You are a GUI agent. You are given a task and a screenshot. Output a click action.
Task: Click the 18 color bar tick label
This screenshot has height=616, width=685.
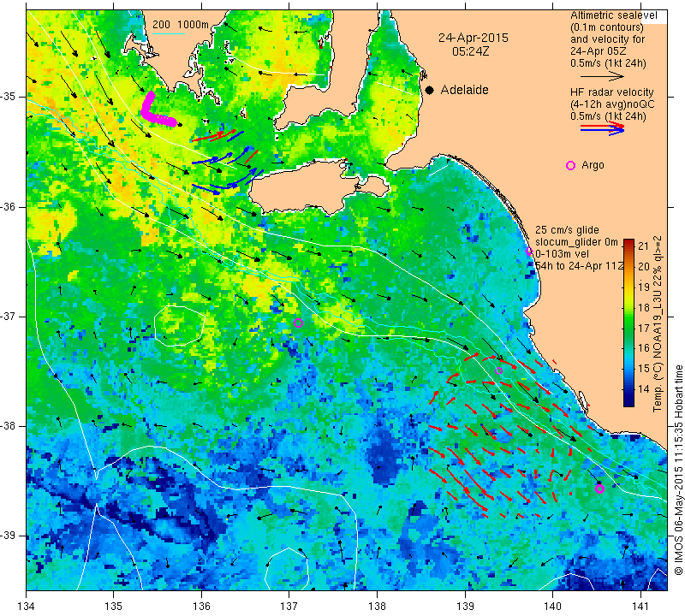pyautogui.click(x=644, y=307)
